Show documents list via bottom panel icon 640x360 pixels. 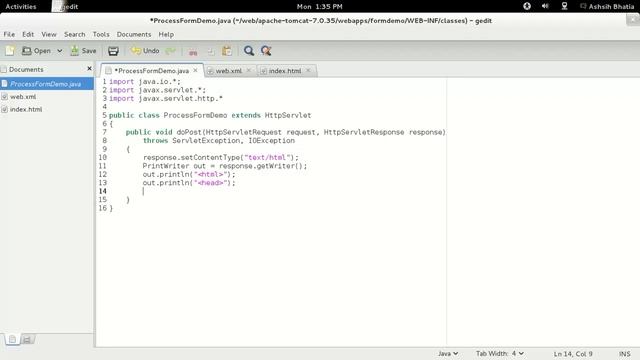point(12,339)
